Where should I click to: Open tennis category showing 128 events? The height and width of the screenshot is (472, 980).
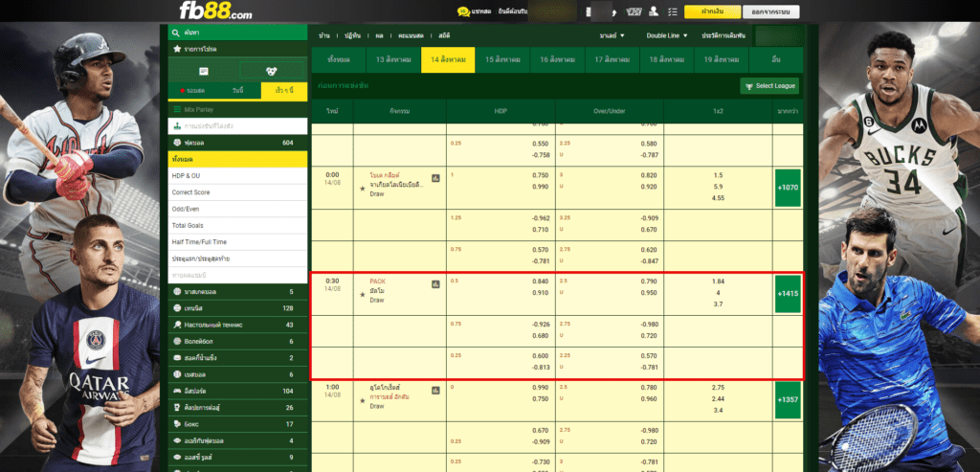pyautogui.click(x=237, y=308)
